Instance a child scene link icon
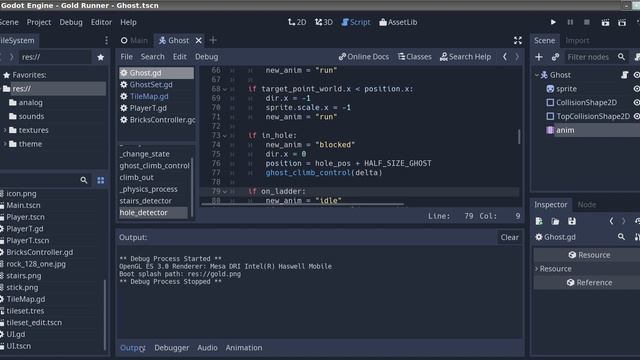640x360 pixels. coord(555,57)
